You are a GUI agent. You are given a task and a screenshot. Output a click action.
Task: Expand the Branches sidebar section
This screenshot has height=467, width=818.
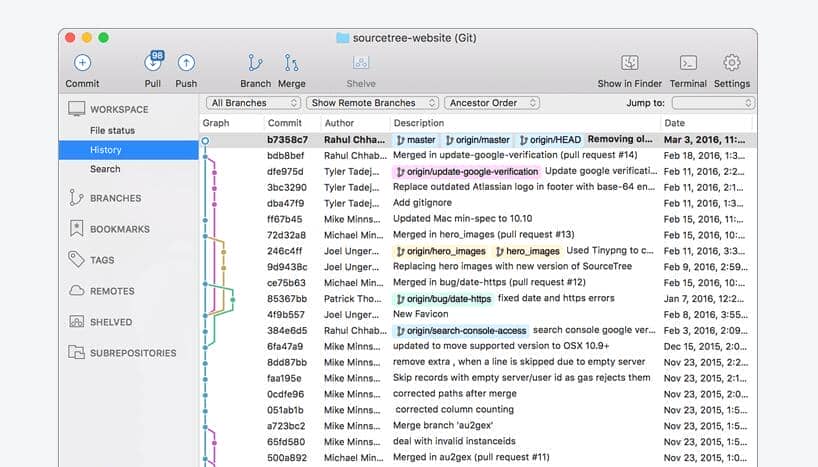point(115,198)
